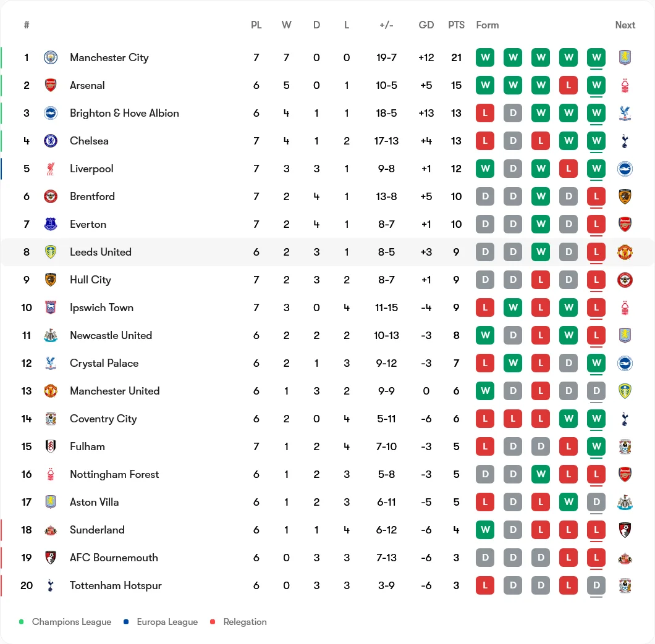
Task: Click the Newcastle United crest in row 11
Action: 51,335
